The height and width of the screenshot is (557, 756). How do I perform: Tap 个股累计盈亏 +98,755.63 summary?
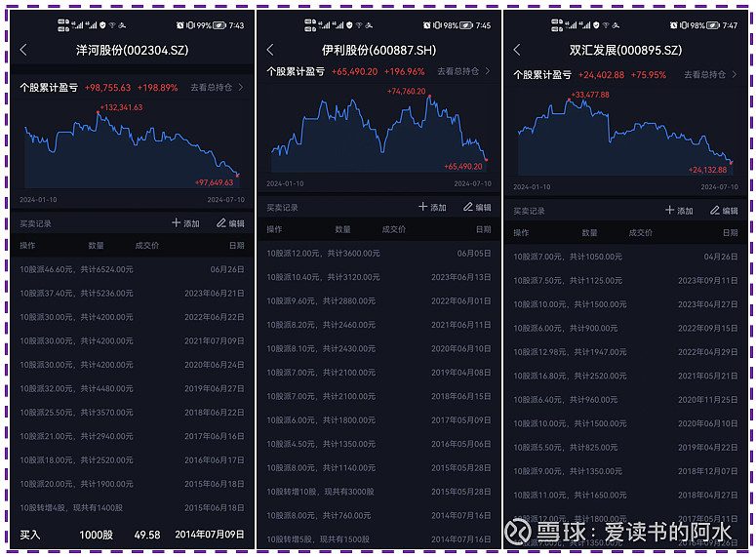99,87
